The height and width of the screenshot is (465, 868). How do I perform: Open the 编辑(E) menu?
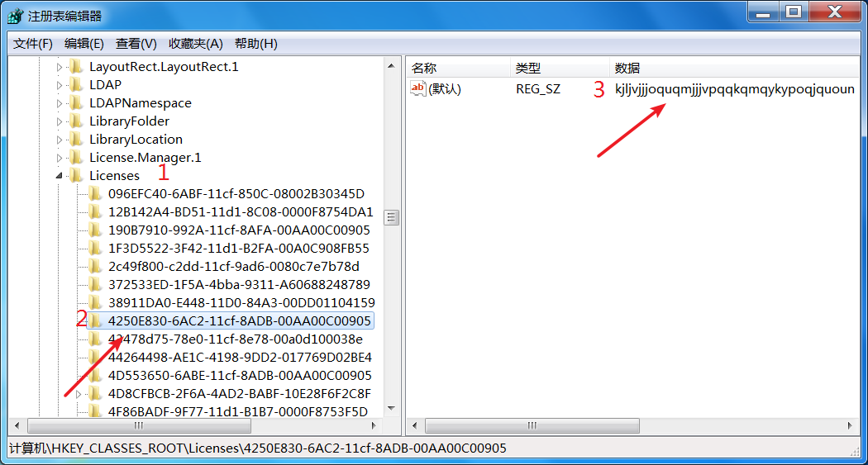[84, 44]
